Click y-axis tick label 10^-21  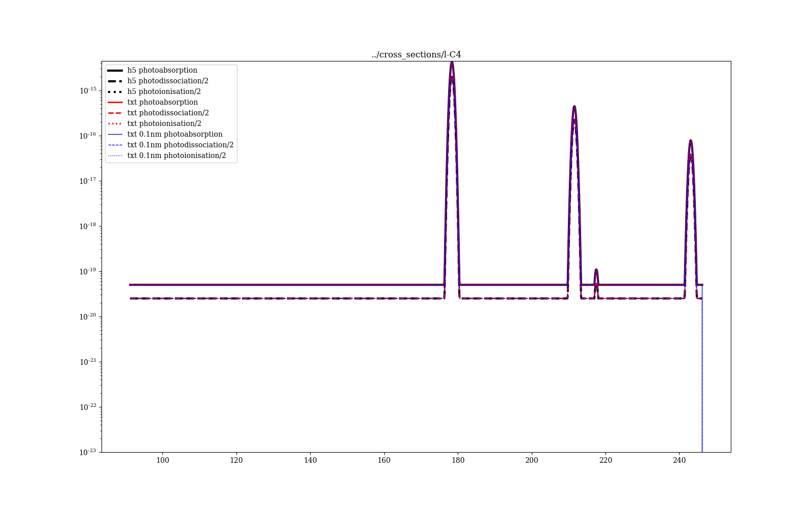(88, 362)
